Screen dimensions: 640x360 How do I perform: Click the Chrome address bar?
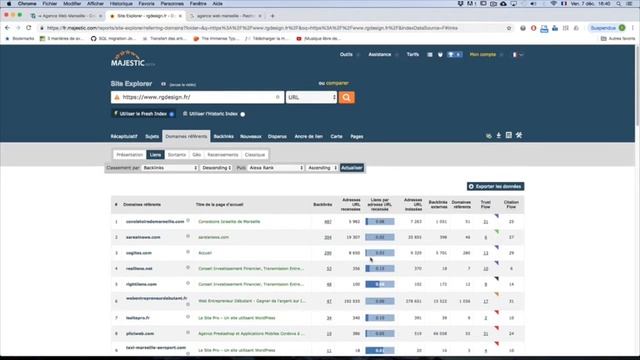click(273, 28)
